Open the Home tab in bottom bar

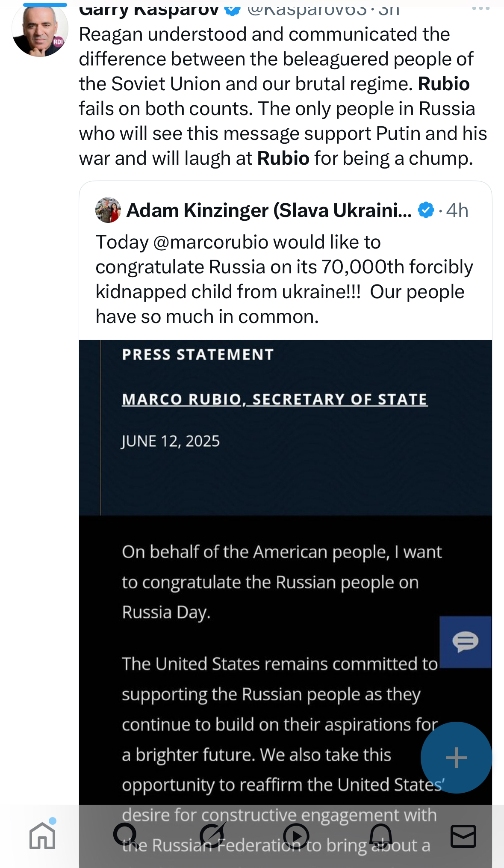(43, 835)
